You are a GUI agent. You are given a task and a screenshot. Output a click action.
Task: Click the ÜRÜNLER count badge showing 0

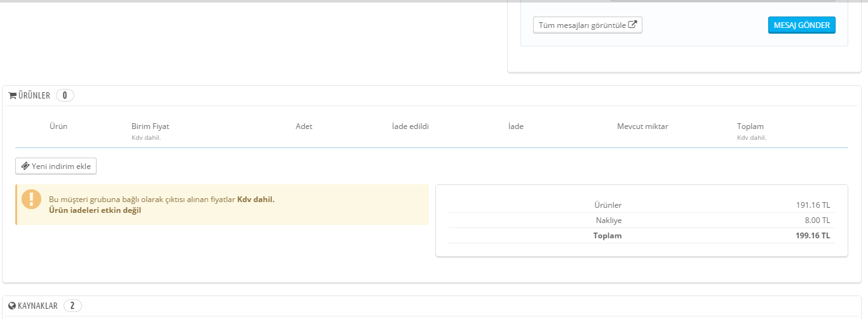pyautogui.click(x=65, y=95)
